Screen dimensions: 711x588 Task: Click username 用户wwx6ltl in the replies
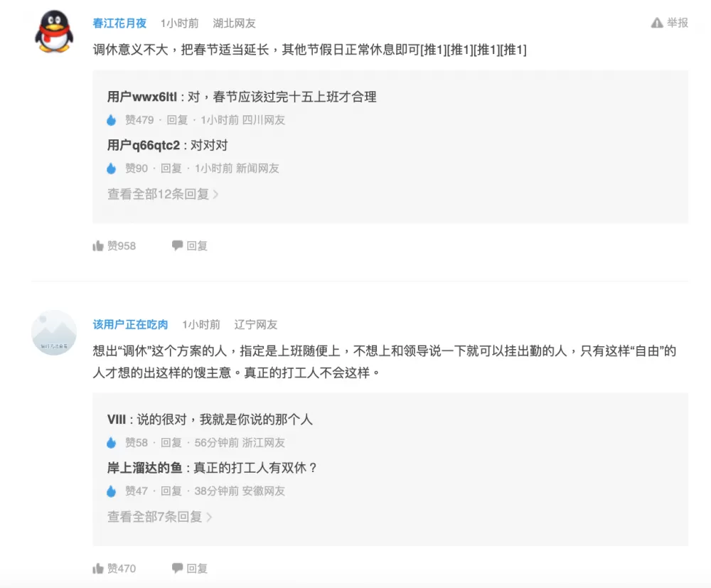click(142, 97)
